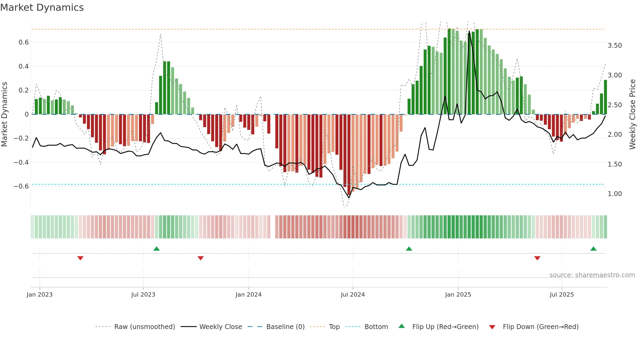Click the 0.4 left-axis tick label
644x362 pixels.
pyautogui.click(x=24, y=66)
